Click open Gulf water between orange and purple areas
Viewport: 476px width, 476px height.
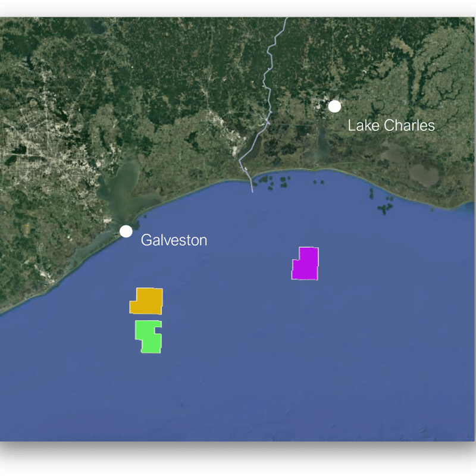click(226, 286)
